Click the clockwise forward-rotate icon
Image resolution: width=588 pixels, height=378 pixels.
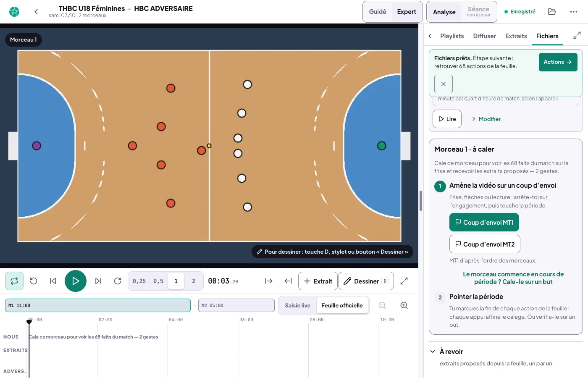tap(118, 281)
